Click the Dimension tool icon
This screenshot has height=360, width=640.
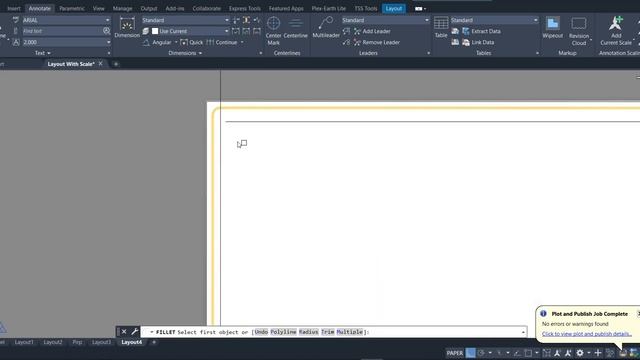[x=127, y=24]
